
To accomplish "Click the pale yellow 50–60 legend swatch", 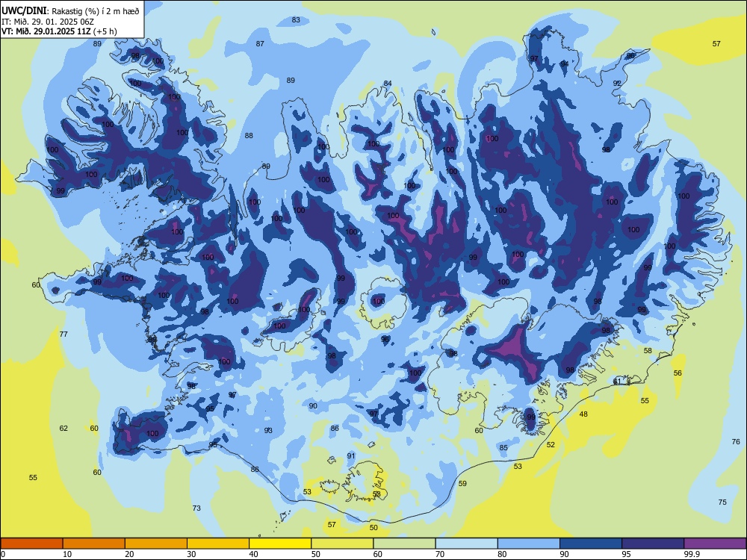I will [342, 544].
